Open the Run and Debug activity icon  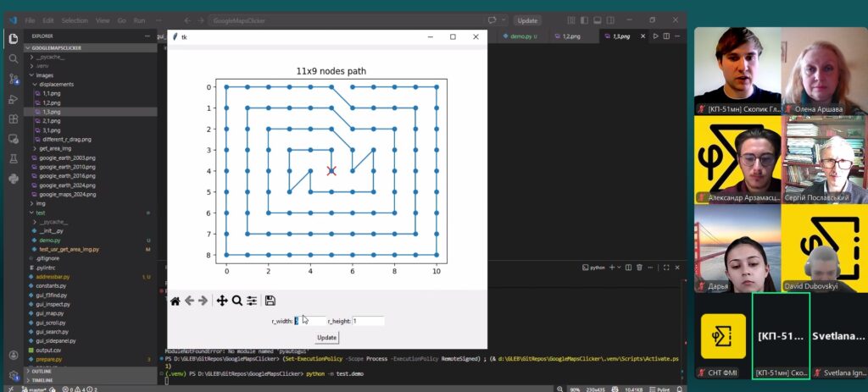14,100
